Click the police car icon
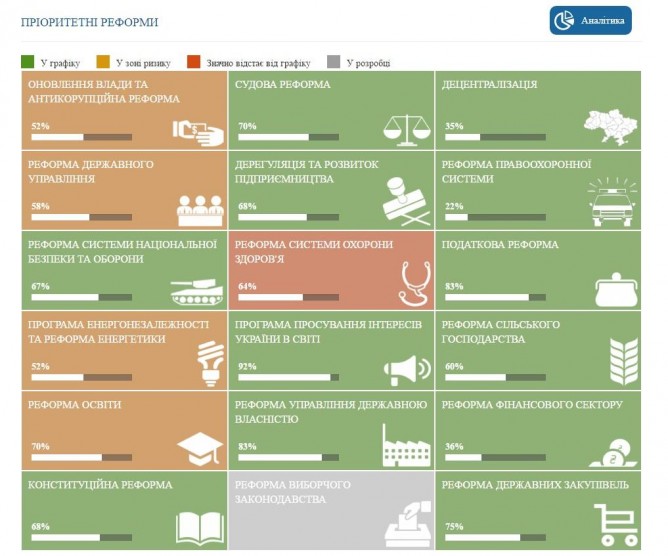Image resolution: width=668 pixels, height=556 pixels. [611, 201]
